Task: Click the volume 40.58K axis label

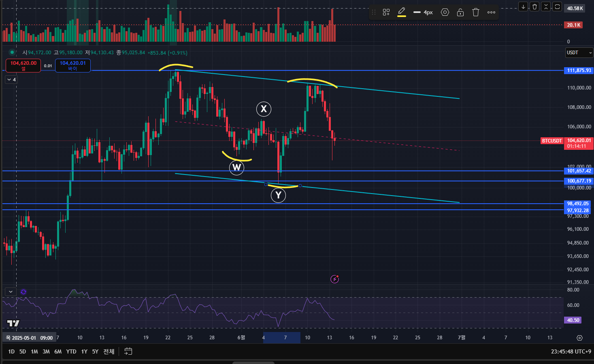Action: tap(575, 8)
